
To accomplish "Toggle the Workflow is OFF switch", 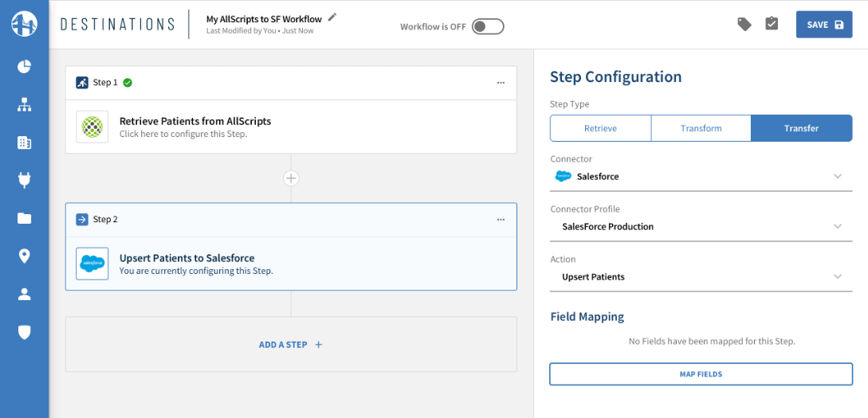I will coord(487,26).
